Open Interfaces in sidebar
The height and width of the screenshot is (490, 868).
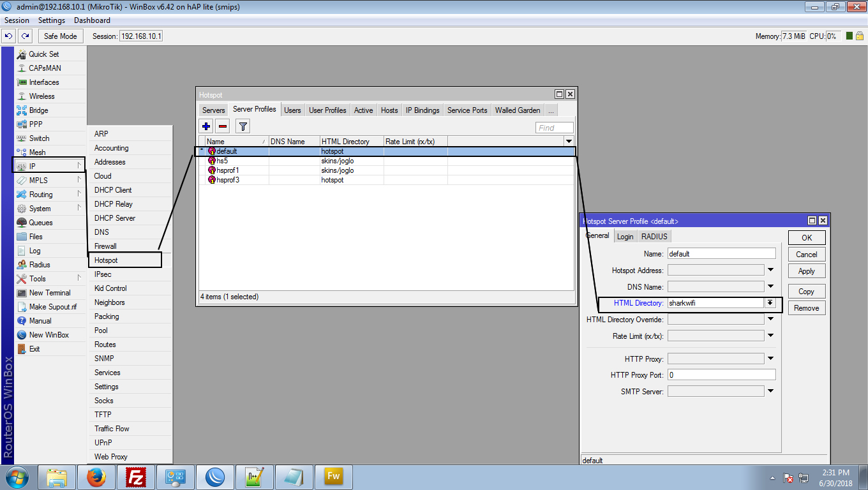coord(50,82)
